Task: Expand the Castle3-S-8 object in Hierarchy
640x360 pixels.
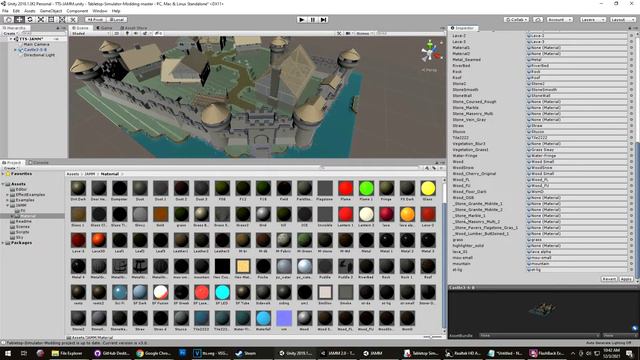Action: click(16, 49)
